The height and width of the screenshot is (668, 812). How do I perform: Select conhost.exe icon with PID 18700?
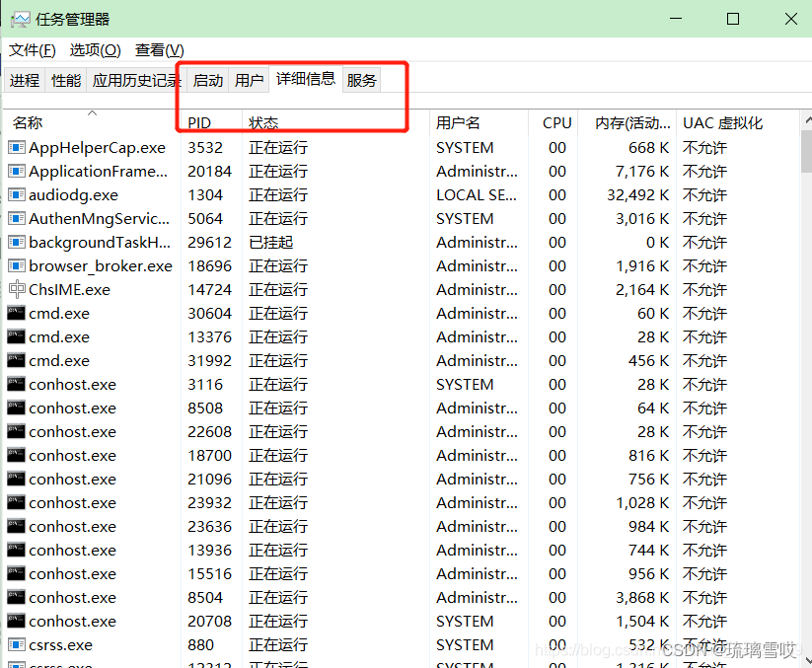click(16, 455)
